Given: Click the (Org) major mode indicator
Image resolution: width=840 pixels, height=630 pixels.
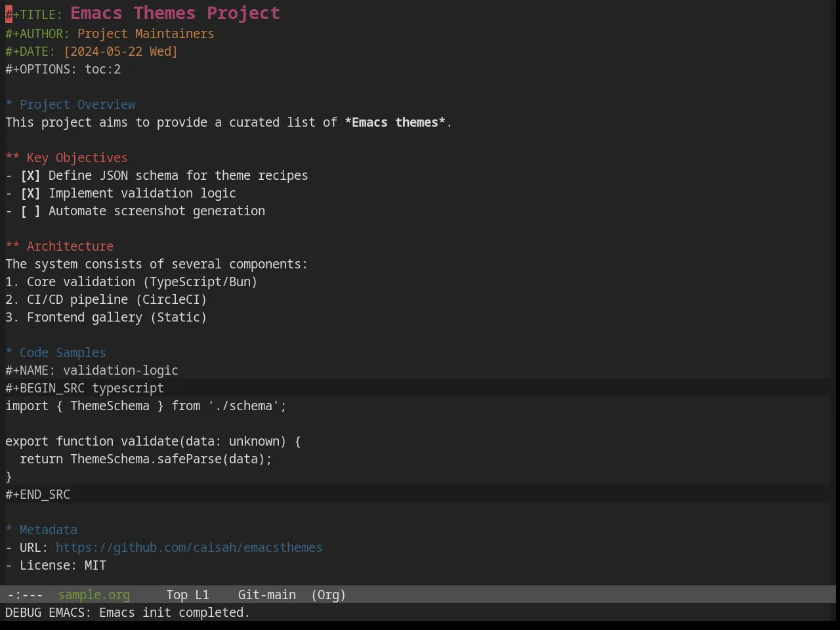Looking at the screenshot, I should 329,595.
